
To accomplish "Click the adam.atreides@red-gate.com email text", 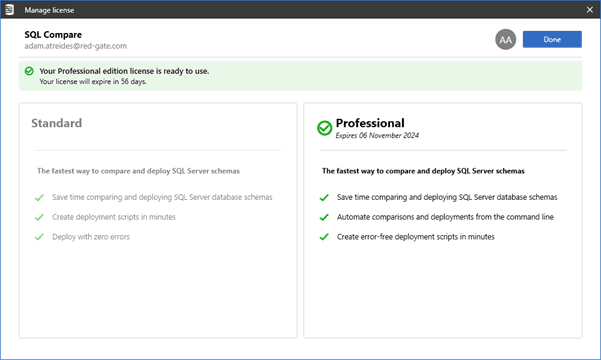I will click(x=76, y=46).
